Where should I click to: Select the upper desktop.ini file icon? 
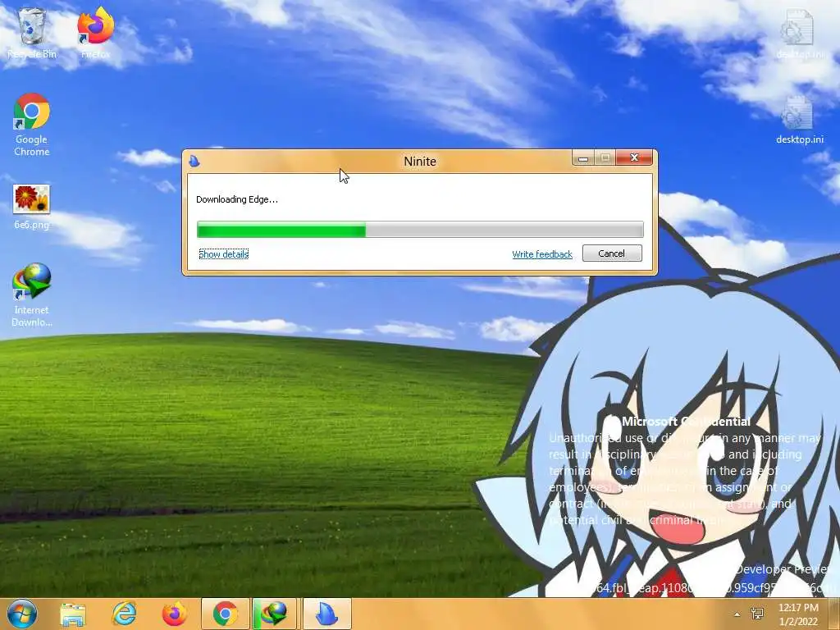coord(799,33)
